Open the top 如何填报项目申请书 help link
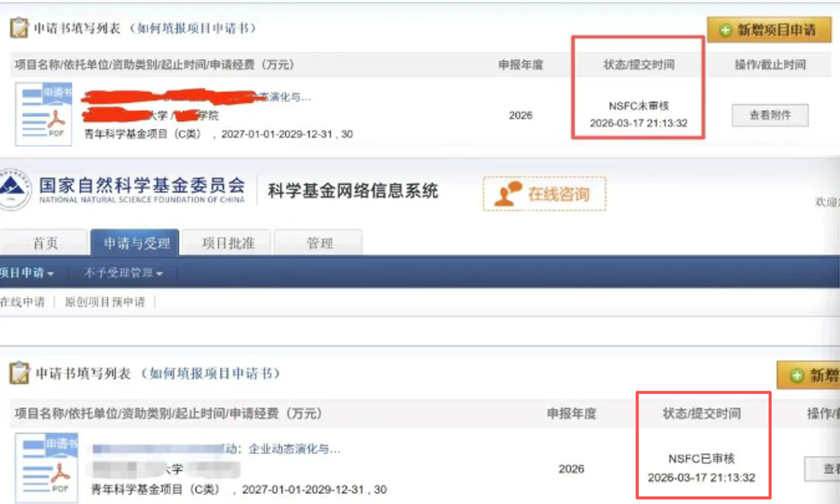This screenshot has height=504, width=840. (193, 28)
